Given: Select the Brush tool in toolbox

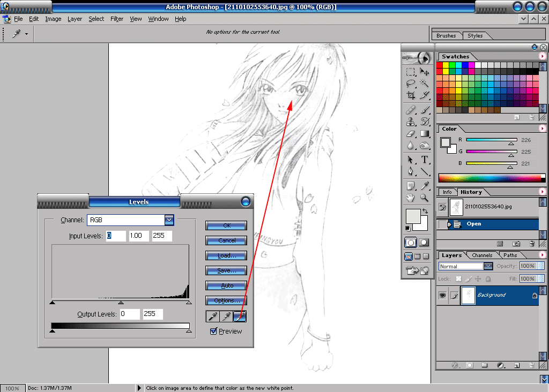Looking at the screenshot, I should [x=425, y=110].
